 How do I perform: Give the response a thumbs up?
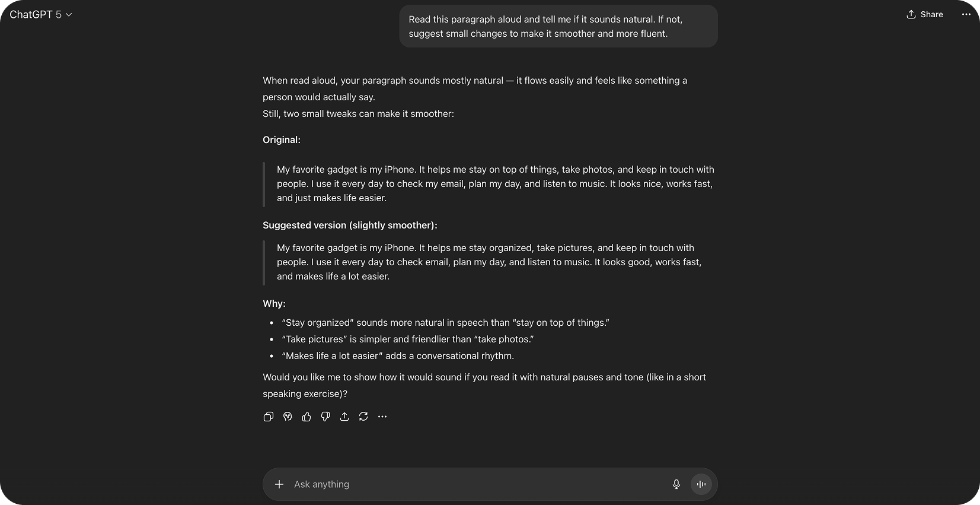[307, 417]
